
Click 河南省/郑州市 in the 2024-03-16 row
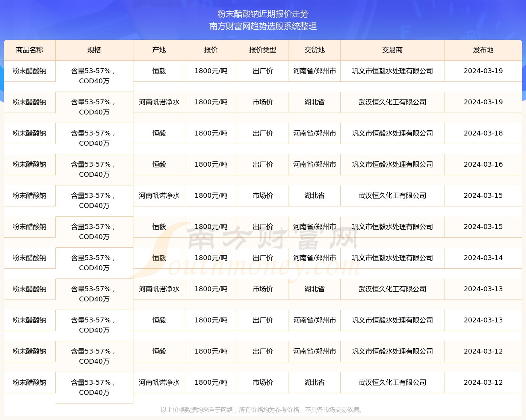[314, 164]
